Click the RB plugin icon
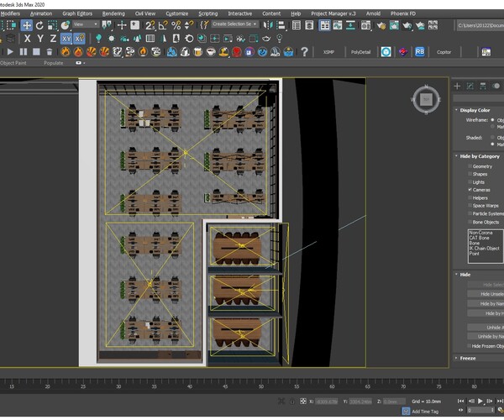 pyautogui.click(x=420, y=52)
